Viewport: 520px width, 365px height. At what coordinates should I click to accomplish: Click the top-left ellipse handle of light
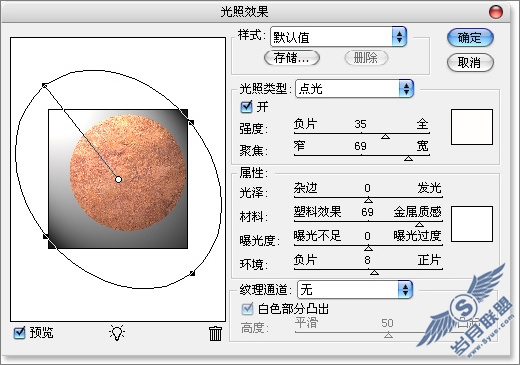point(44,86)
